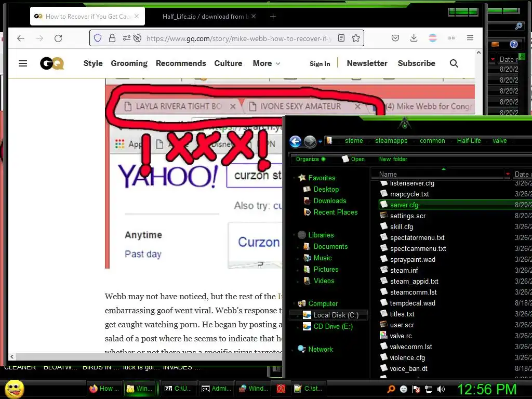532x399 pixels.
Task: Reload the GQ page in Firefox
Action: point(58,38)
